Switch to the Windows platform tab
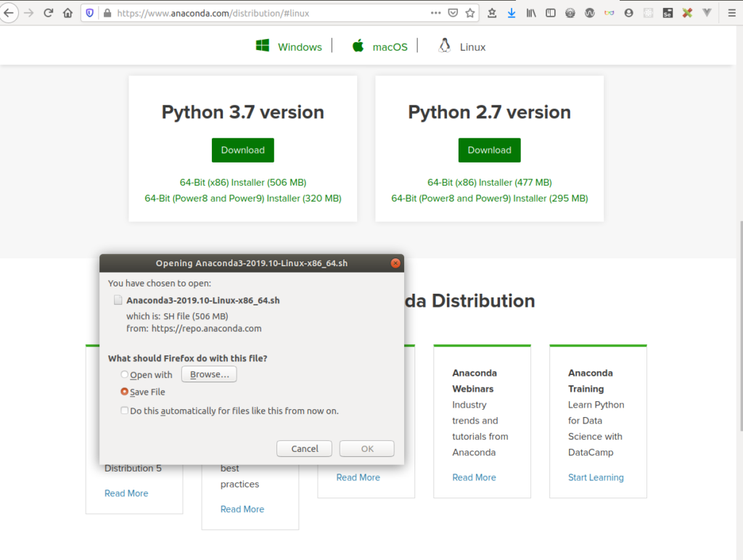743x560 pixels. point(290,46)
